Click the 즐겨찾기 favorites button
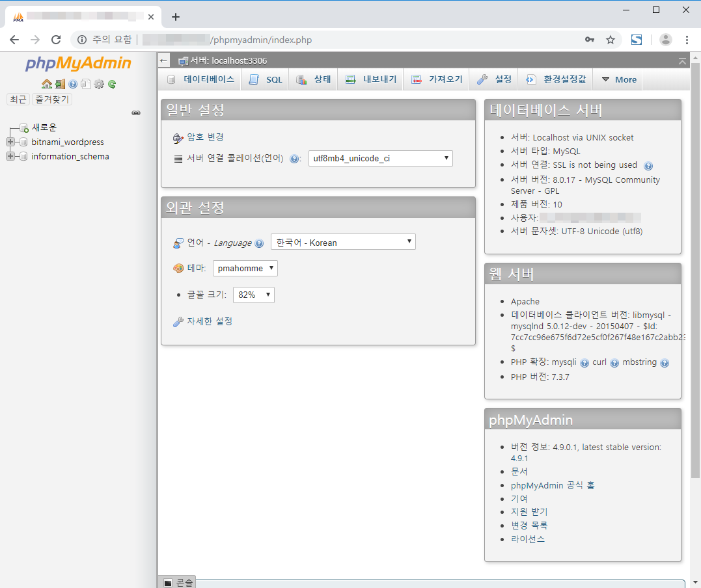Image resolution: width=701 pixels, height=588 pixels. (x=52, y=99)
